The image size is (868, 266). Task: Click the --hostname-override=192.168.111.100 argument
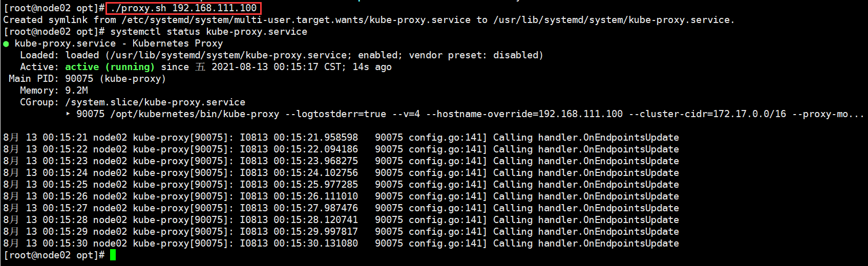click(524, 114)
